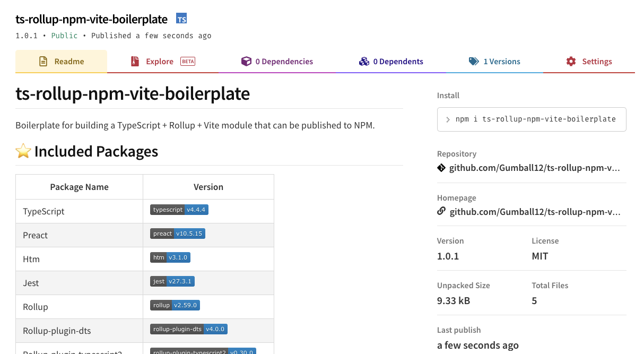The width and height of the screenshot is (644, 354).
Task: Click the BETA label on the Explore tab
Action: click(x=187, y=61)
